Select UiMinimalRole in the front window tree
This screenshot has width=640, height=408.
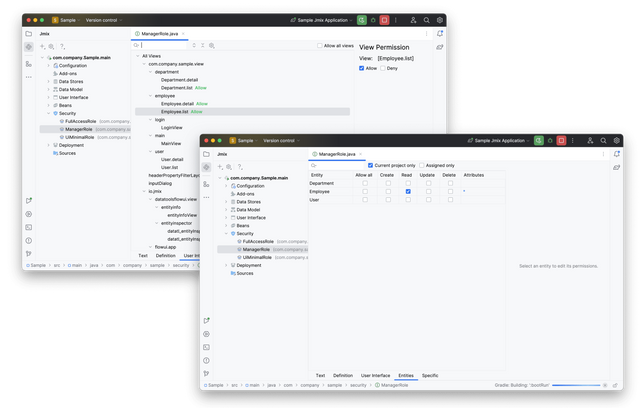point(257,257)
